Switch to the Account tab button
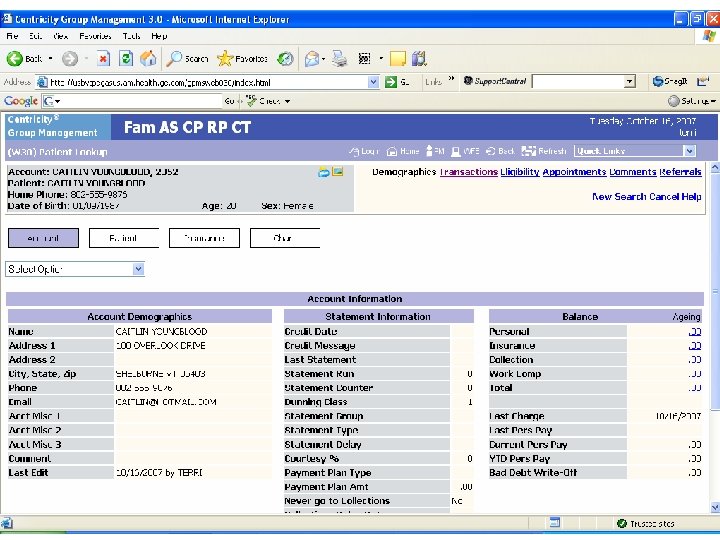720x540 pixels. 44,238
